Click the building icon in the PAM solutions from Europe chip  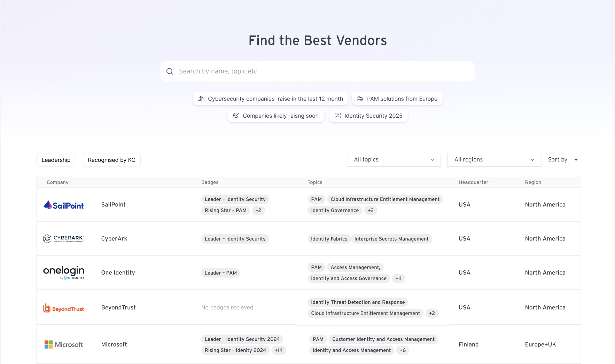[x=360, y=99]
